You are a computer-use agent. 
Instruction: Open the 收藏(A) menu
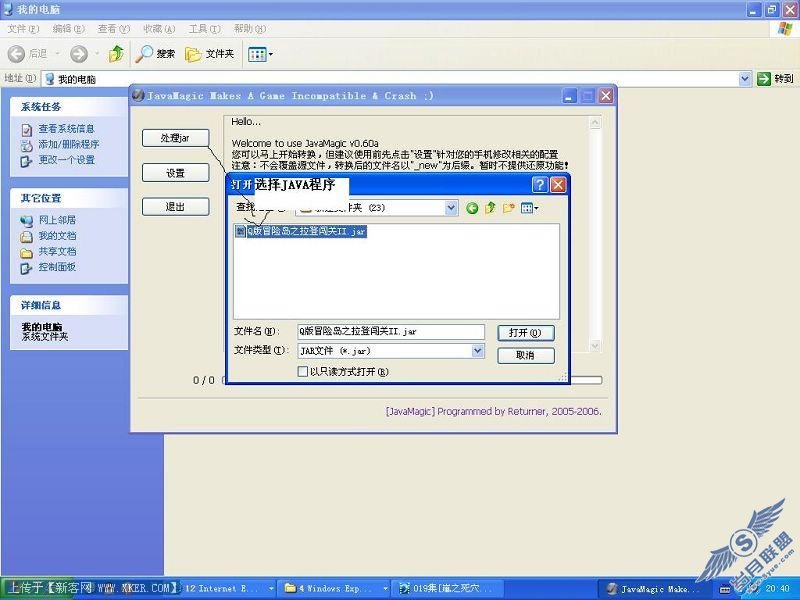click(x=159, y=29)
